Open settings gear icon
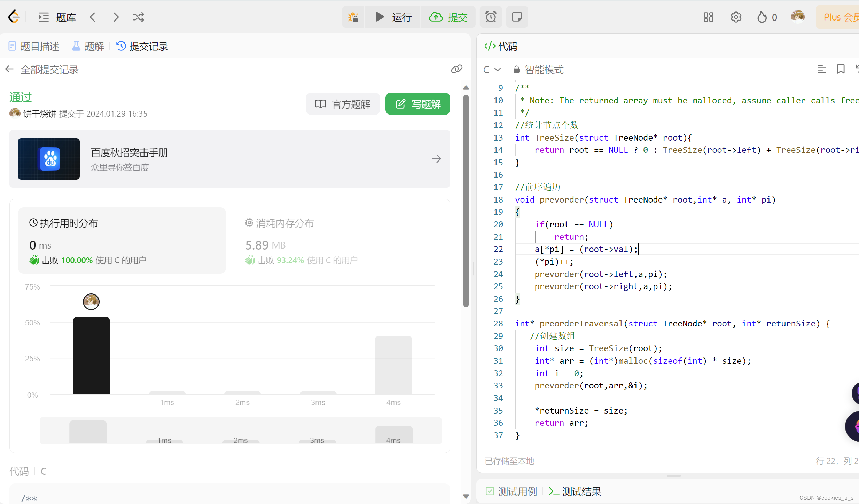This screenshot has width=859, height=504. click(x=736, y=17)
